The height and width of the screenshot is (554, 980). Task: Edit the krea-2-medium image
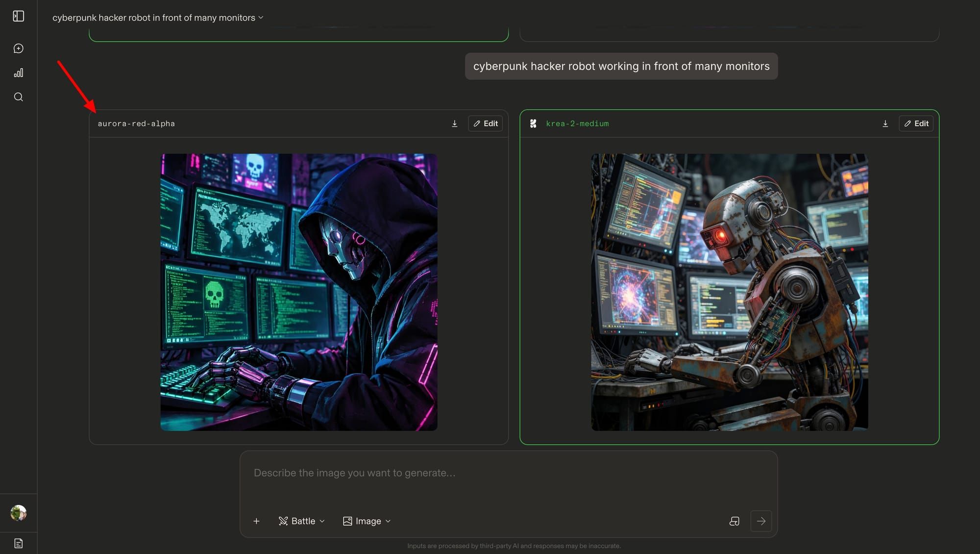pyautogui.click(x=916, y=124)
